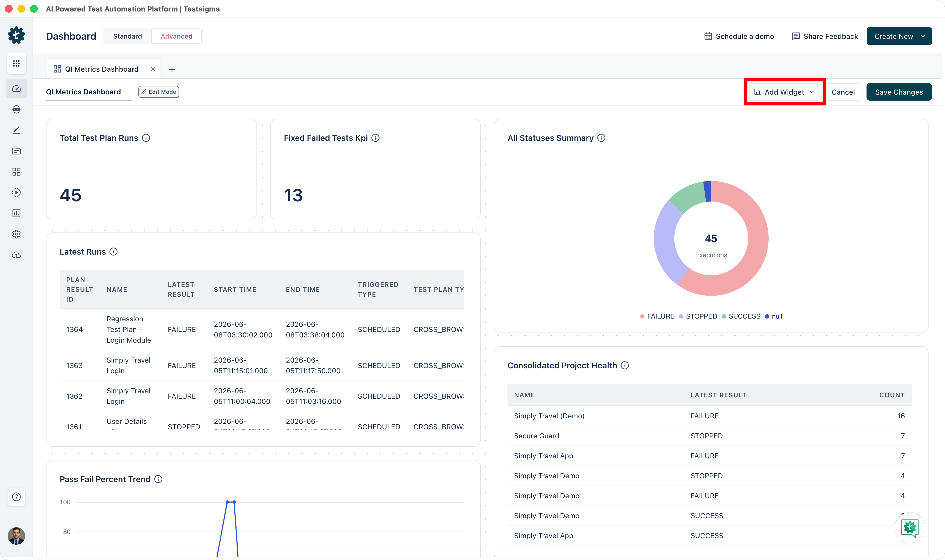Click the 45 total test plan runs value

pos(71,195)
